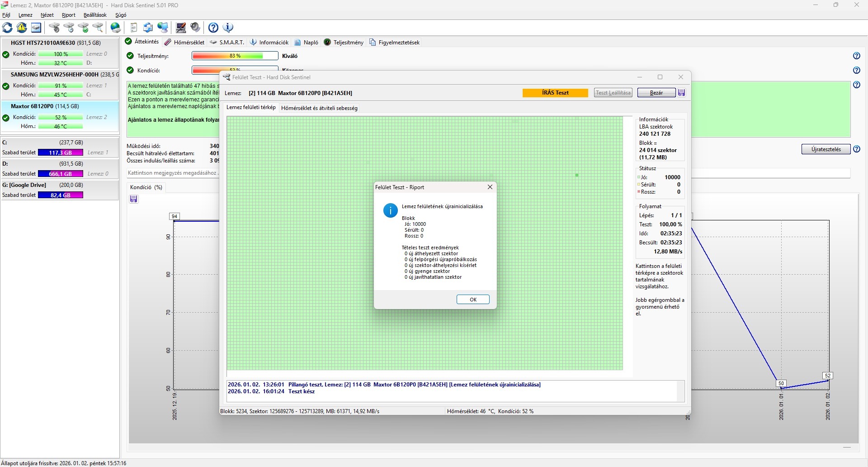Click the 12,80 MB/s speed value
The width and height of the screenshot is (868, 467).
tap(668, 252)
